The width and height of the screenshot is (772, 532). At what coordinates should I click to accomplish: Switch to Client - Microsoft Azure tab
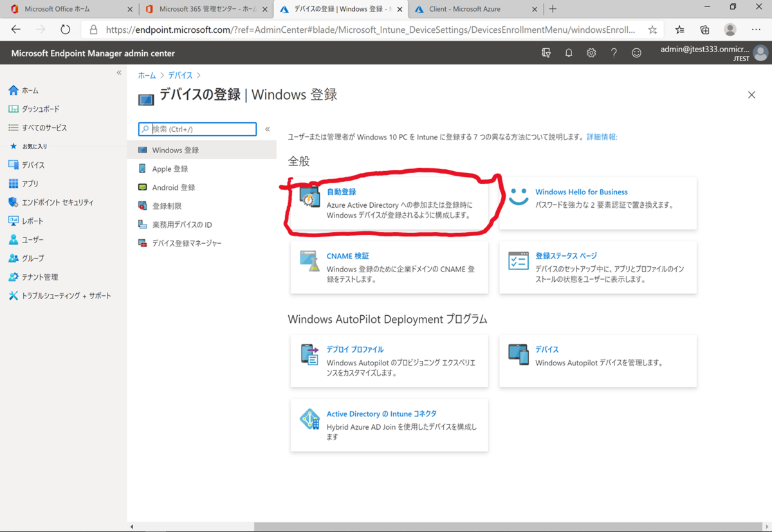[474, 9]
